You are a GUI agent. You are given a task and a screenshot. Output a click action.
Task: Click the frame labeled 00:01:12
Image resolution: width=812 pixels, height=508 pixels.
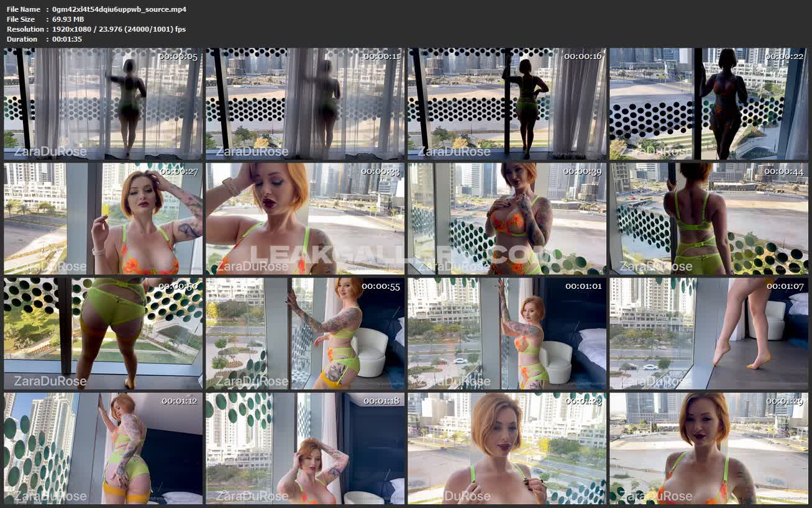tap(103, 448)
